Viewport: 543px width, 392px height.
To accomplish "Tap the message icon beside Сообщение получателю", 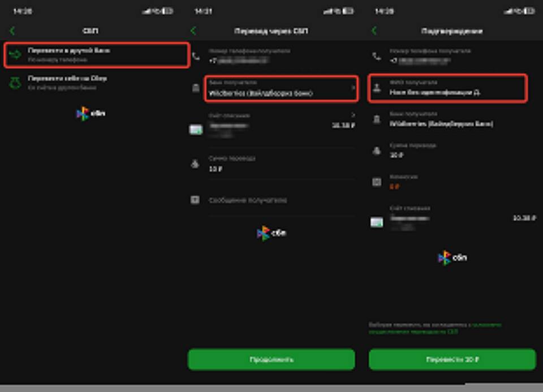I will point(195,200).
